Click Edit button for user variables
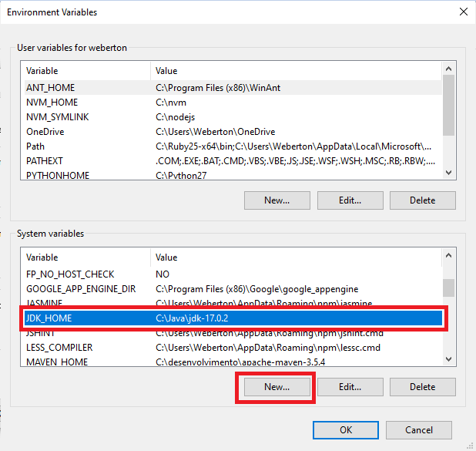 [350, 200]
